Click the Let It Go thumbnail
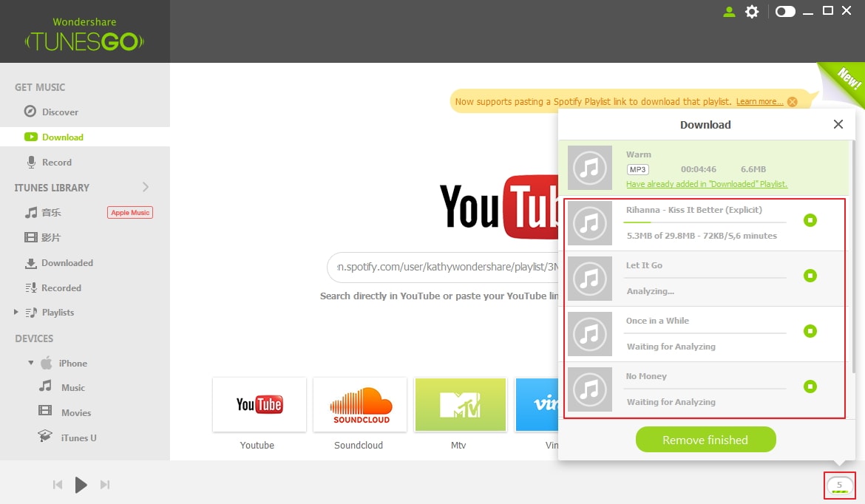 point(590,279)
